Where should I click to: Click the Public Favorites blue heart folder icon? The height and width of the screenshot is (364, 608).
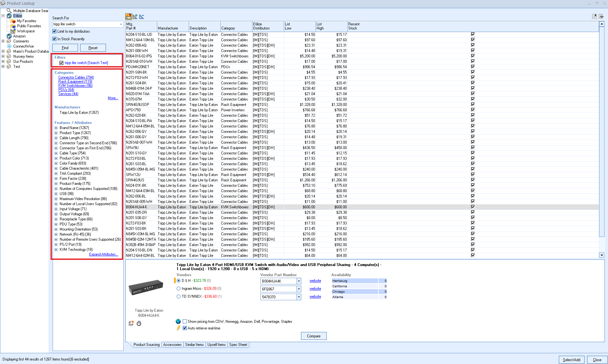tap(13, 26)
